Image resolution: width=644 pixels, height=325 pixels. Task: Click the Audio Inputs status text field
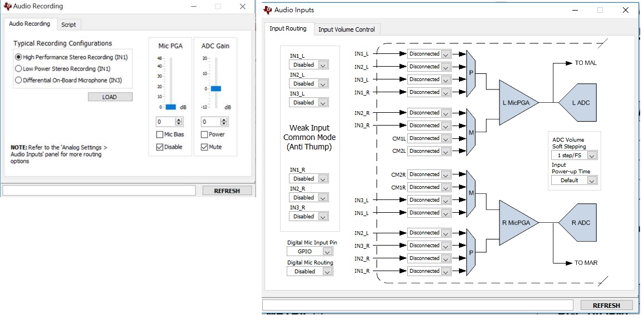(x=418, y=305)
